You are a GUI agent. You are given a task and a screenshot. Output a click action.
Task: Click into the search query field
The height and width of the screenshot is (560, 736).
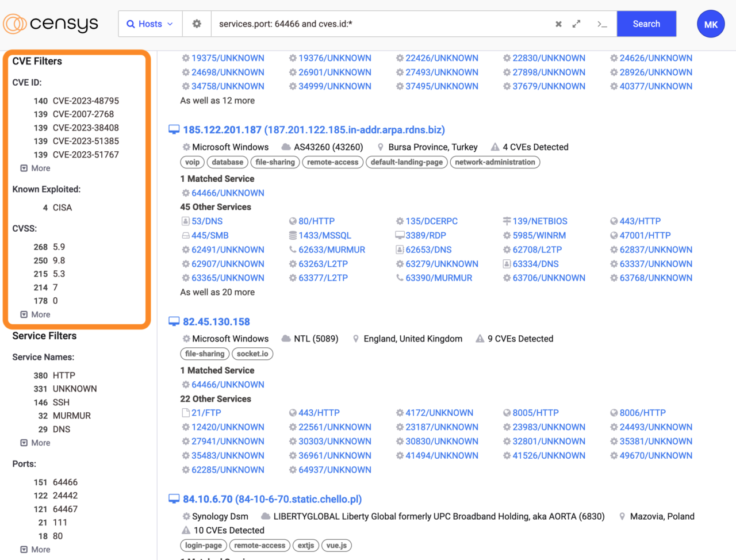click(x=379, y=24)
